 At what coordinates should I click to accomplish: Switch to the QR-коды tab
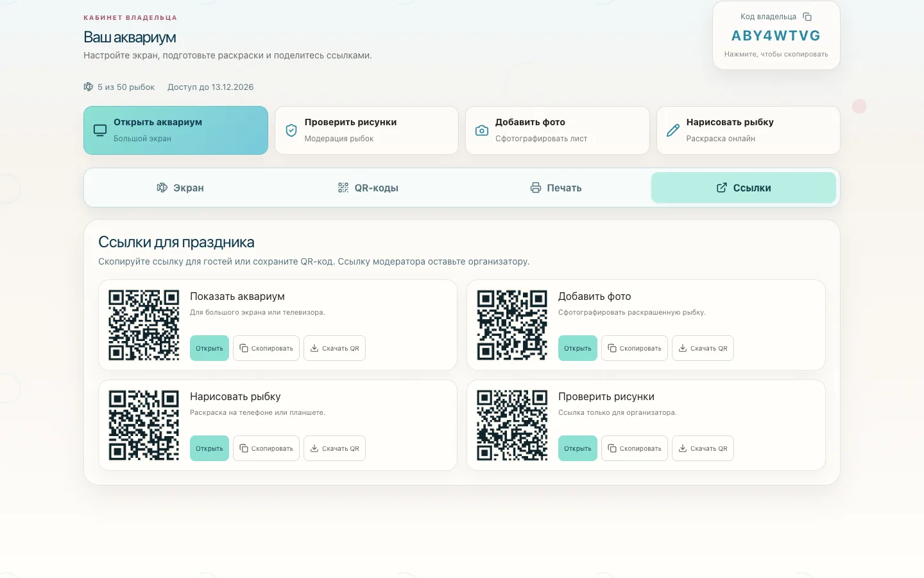(368, 188)
